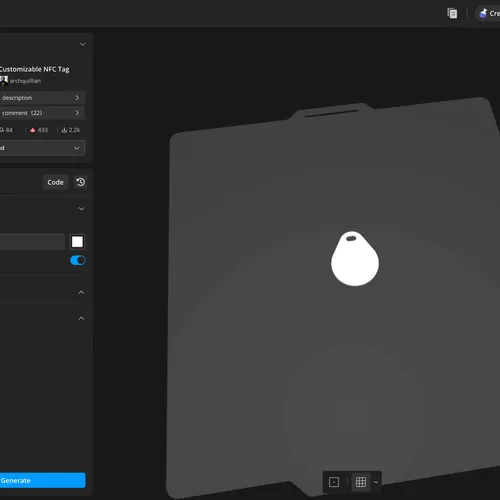Click the blue Generate button
500x500 pixels.
42,480
